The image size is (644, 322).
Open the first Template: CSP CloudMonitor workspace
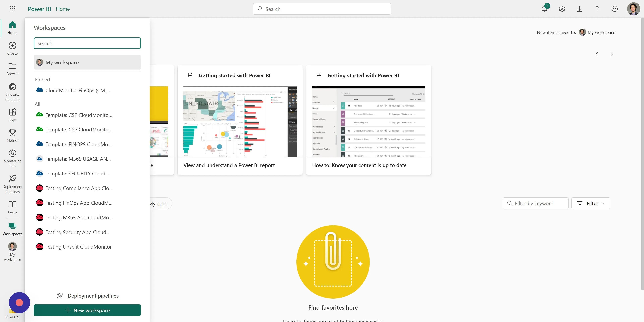(87, 115)
